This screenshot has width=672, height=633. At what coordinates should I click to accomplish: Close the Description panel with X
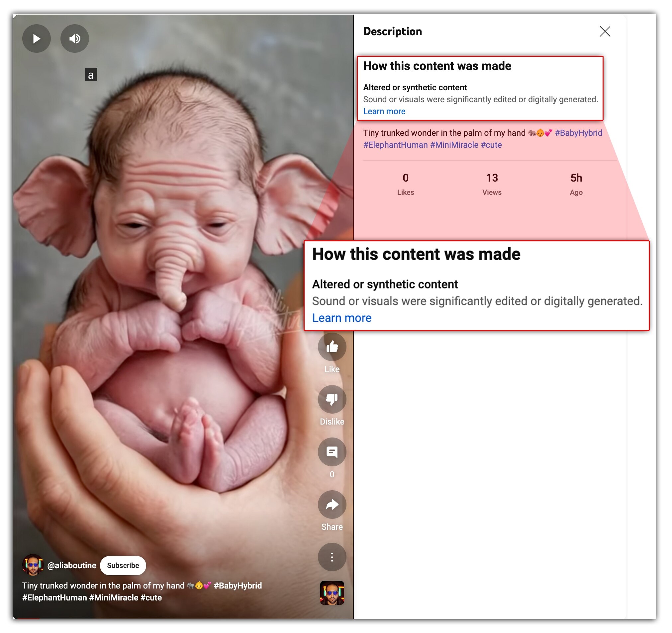coord(605,32)
